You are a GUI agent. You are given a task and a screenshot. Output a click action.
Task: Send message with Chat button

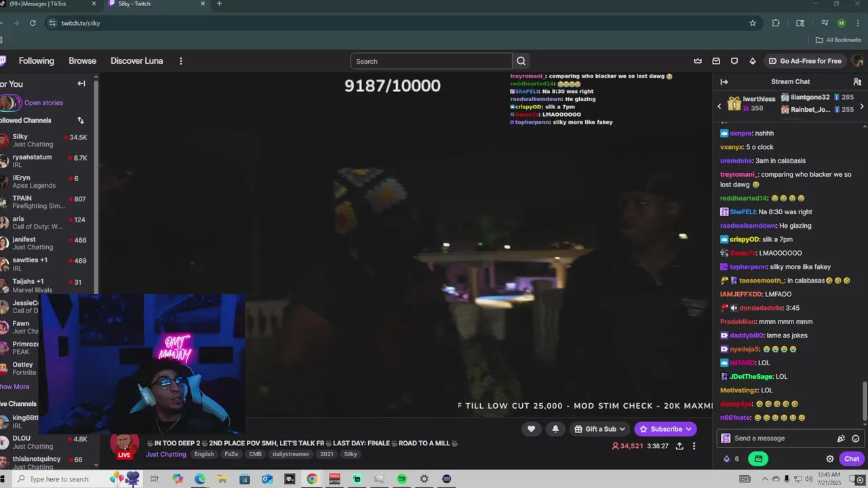(x=852, y=459)
